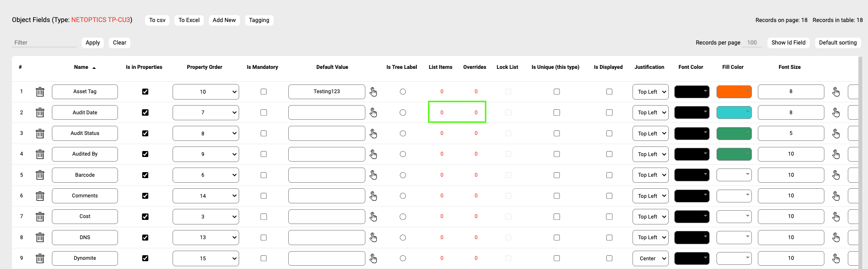Open Property Order dropdown for Comments row

point(206,196)
